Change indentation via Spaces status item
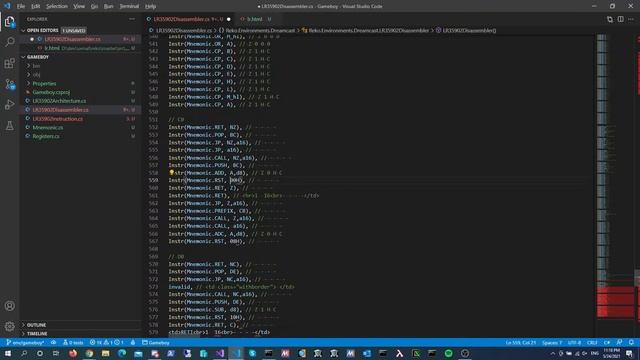 [x=552, y=342]
